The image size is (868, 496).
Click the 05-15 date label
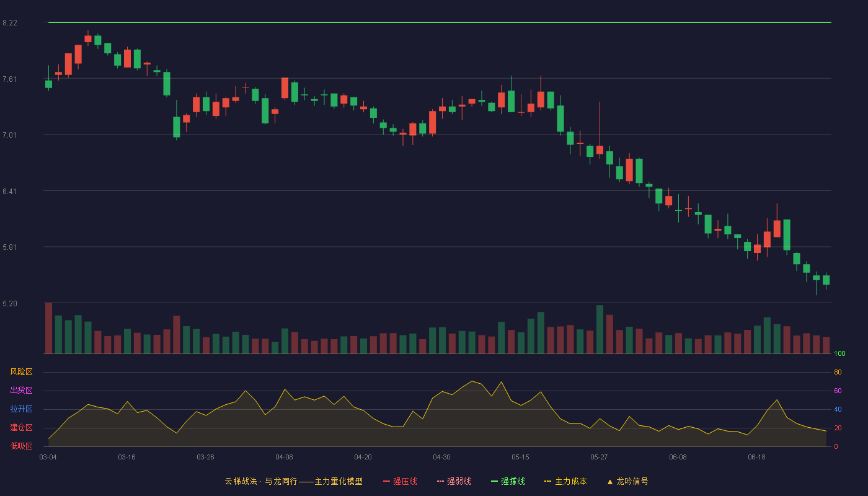pos(520,457)
